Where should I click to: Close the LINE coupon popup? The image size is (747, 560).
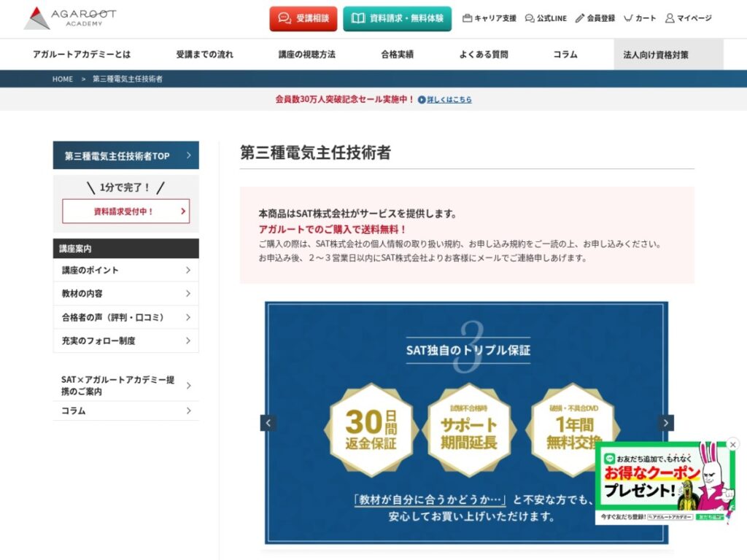(x=732, y=444)
